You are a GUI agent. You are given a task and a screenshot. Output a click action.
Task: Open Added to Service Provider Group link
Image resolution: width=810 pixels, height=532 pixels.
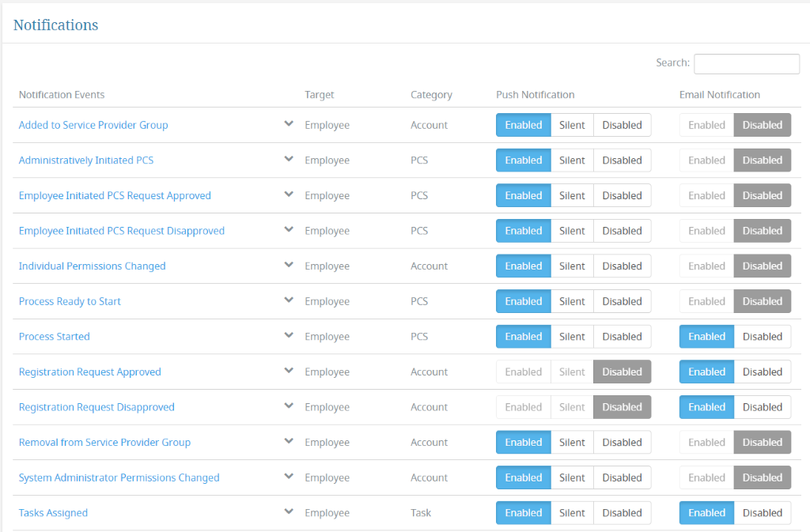[93, 125]
